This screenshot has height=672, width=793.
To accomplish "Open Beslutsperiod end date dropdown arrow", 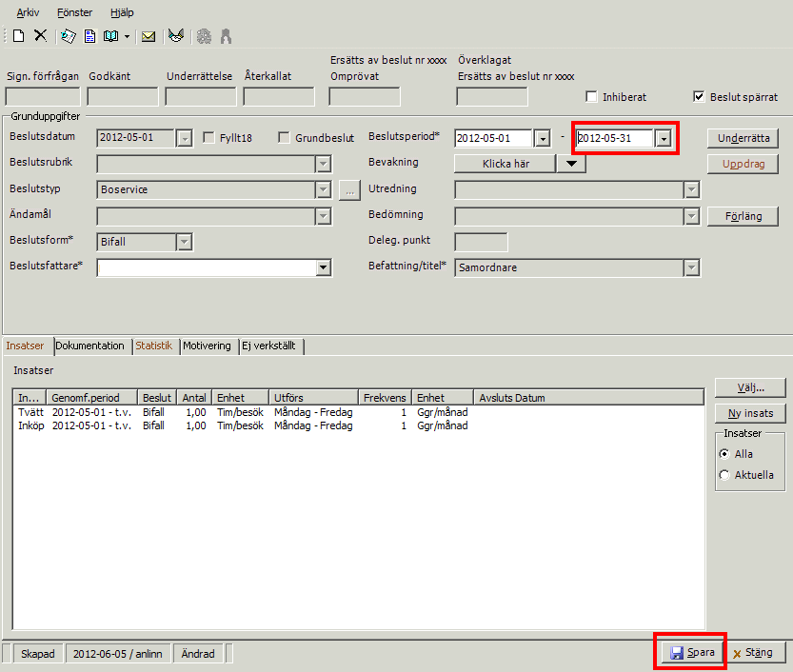I will (x=664, y=138).
